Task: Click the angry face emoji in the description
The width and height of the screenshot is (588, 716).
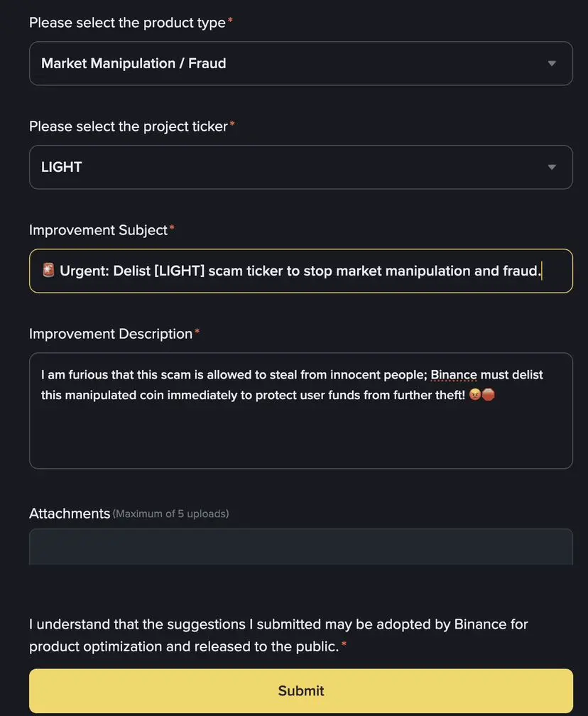Action: pos(475,395)
